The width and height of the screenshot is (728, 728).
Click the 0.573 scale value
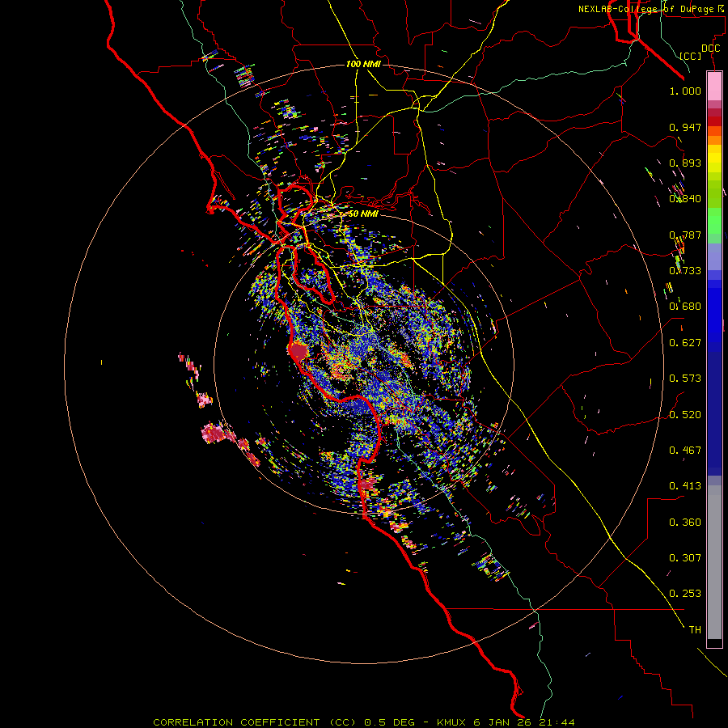(x=685, y=379)
